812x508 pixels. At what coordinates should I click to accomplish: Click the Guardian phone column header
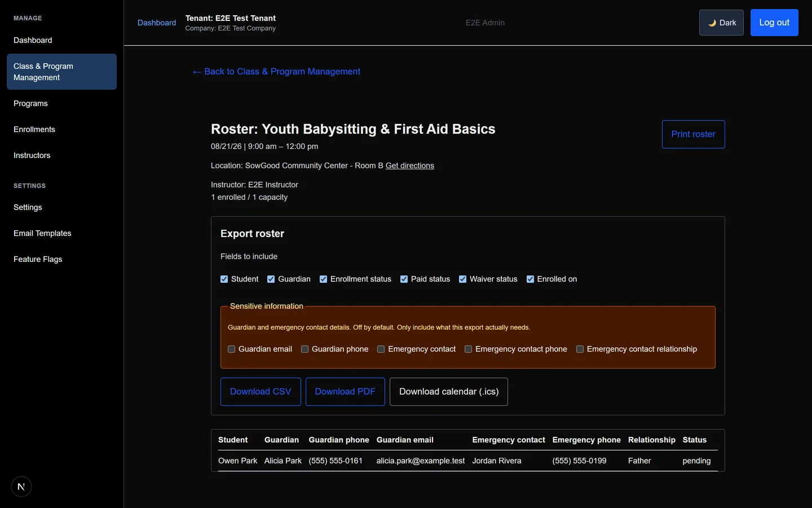click(x=339, y=440)
